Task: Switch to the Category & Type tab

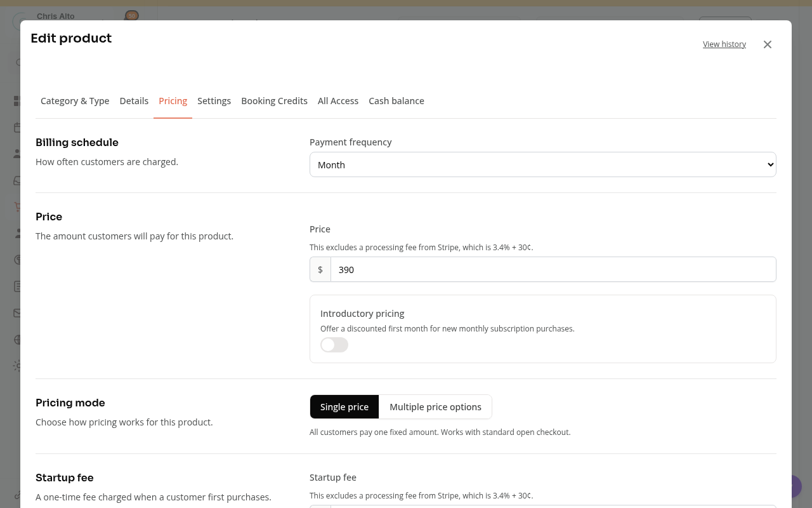Action: pos(75,101)
